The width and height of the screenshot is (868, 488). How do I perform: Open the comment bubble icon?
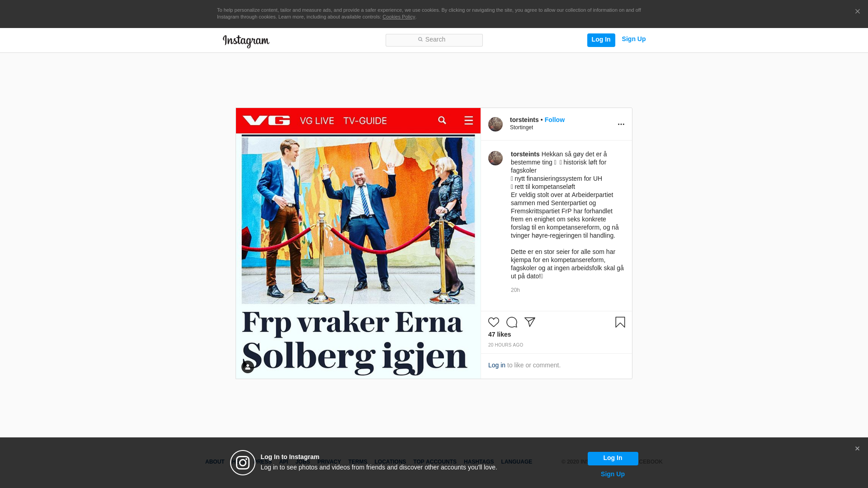point(512,322)
